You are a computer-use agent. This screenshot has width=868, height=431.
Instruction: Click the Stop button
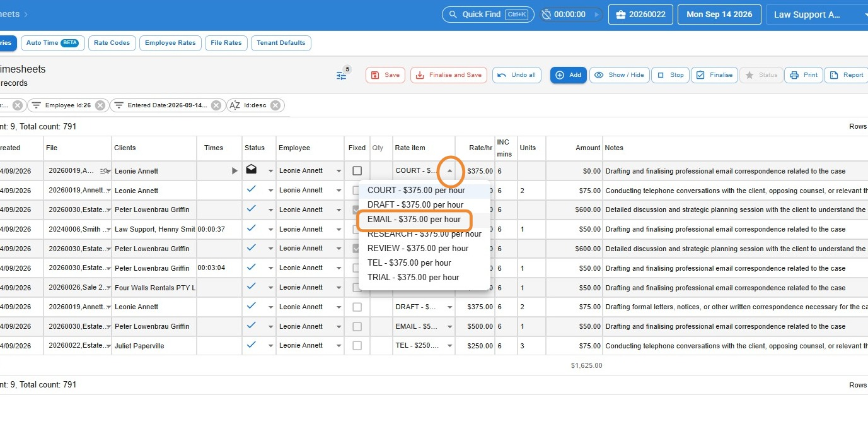[x=670, y=75]
